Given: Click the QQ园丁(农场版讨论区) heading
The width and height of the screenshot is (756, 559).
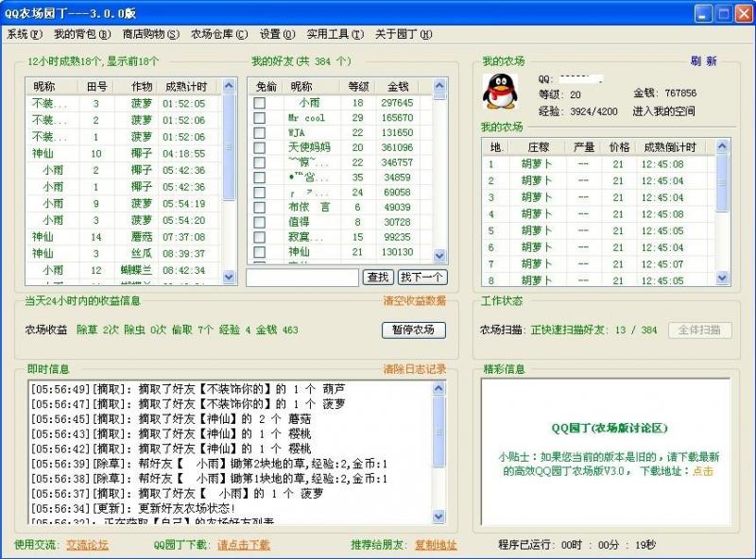Looking at the screenshot, I should [x=610, y=428].
